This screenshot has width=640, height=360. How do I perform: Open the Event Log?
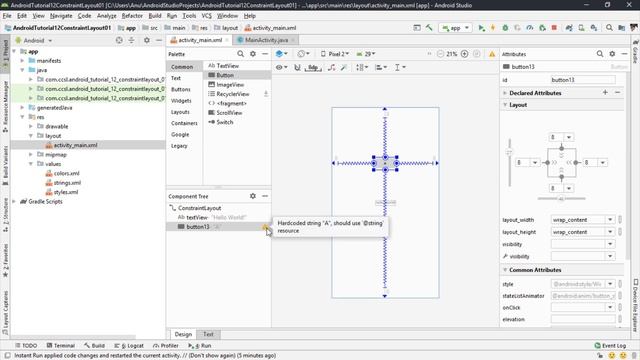pos(610,346)
